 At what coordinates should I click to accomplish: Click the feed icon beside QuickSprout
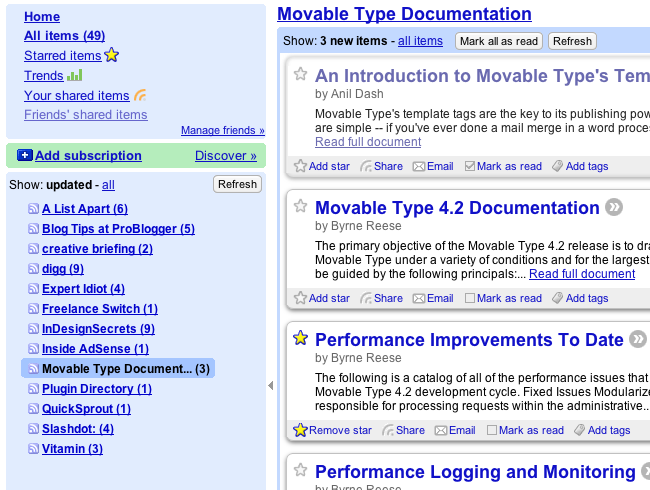(x=33, y=409)
